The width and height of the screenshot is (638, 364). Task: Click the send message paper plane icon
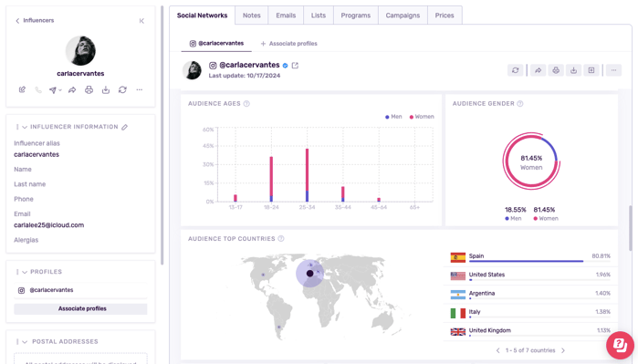(x=53, y=90)
